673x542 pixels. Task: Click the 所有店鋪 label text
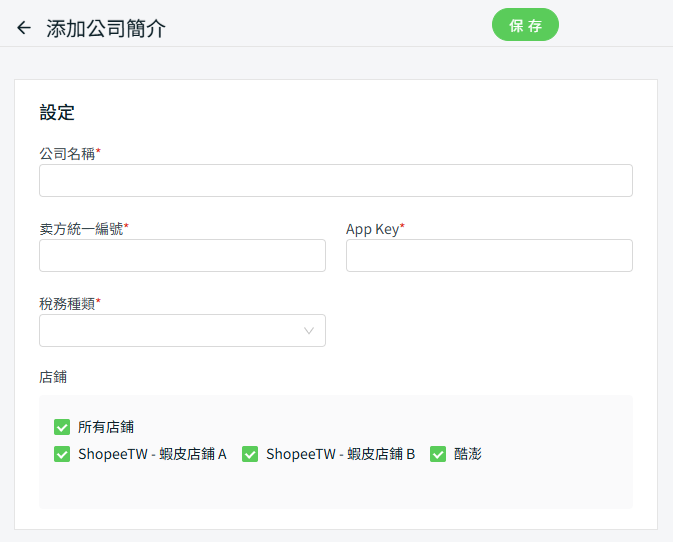pos(106,427)
